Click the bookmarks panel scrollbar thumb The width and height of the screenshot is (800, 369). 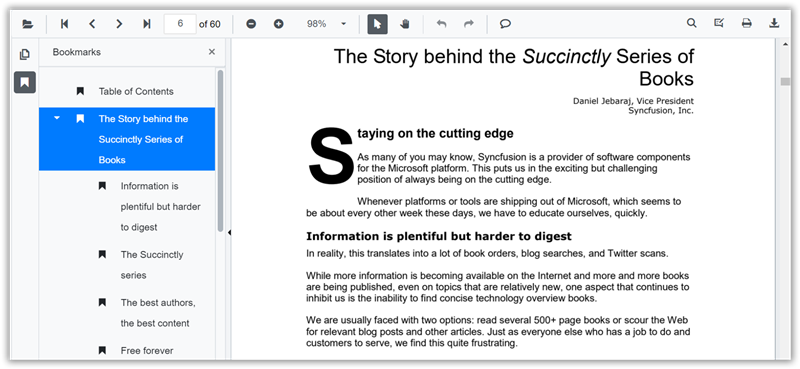click(220, 151)
